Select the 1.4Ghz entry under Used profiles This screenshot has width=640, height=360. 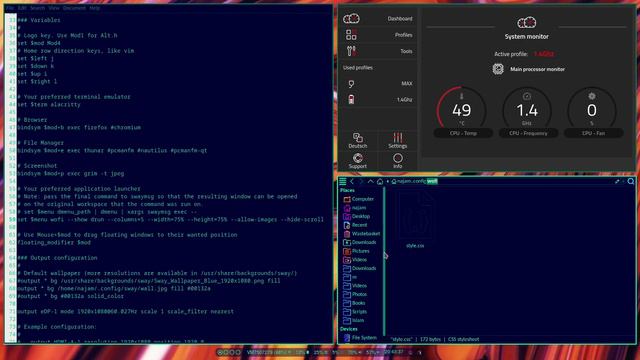tap(378, 100)
